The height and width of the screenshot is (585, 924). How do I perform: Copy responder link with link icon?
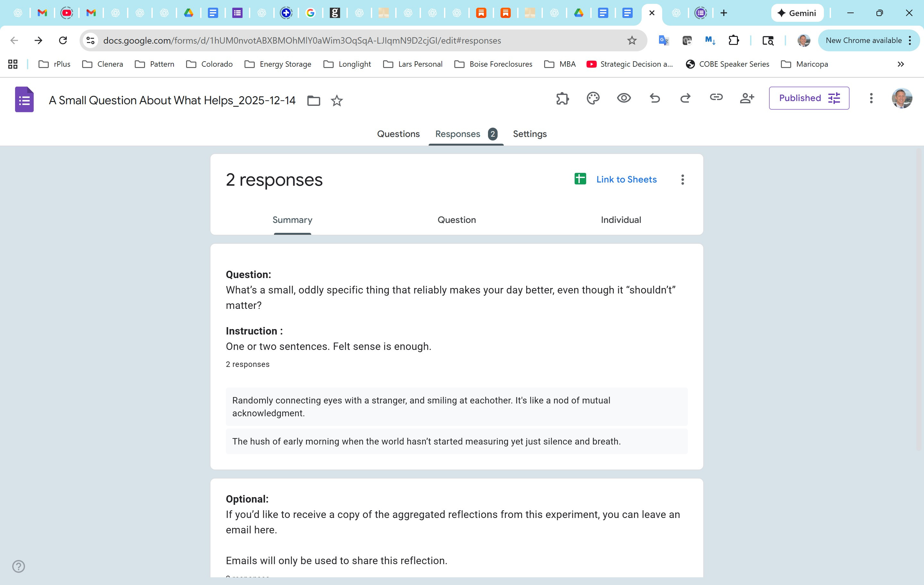point(716,97)
